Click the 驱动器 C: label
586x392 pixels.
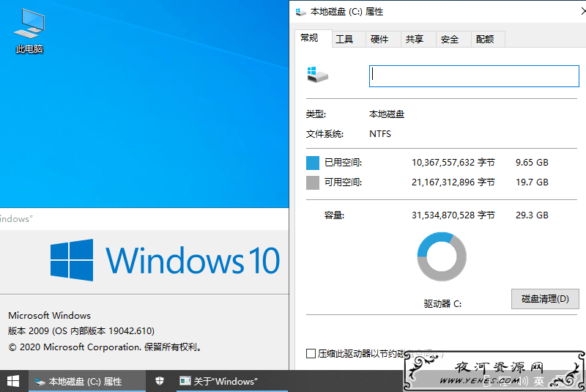[x=442, y=304]
